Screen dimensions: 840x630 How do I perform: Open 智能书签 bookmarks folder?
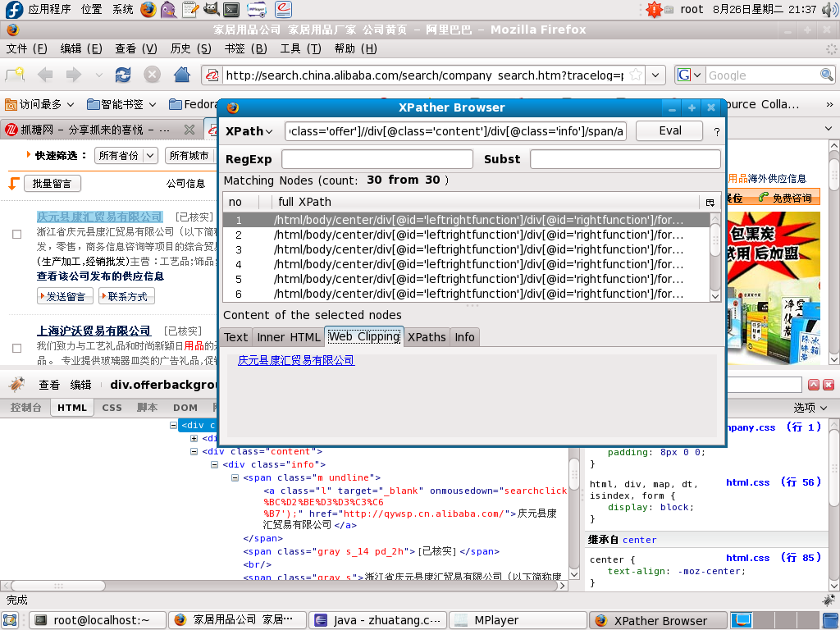point(121,104)
